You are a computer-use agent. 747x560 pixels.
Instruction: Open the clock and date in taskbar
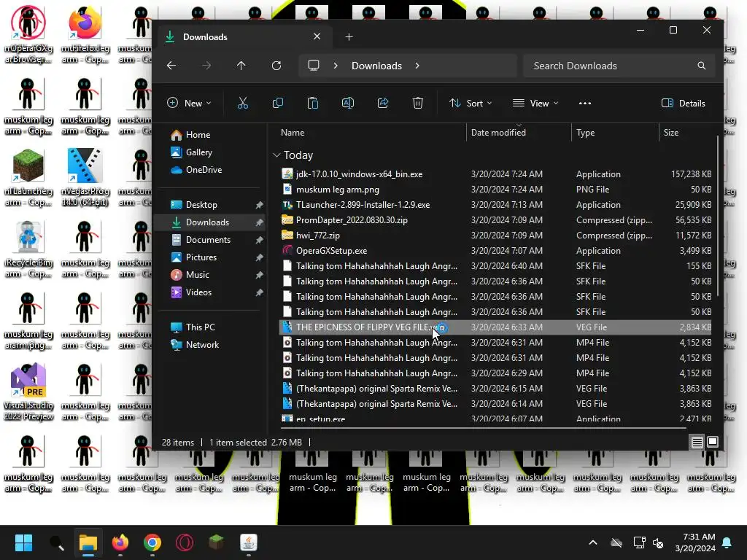[695, 542]
